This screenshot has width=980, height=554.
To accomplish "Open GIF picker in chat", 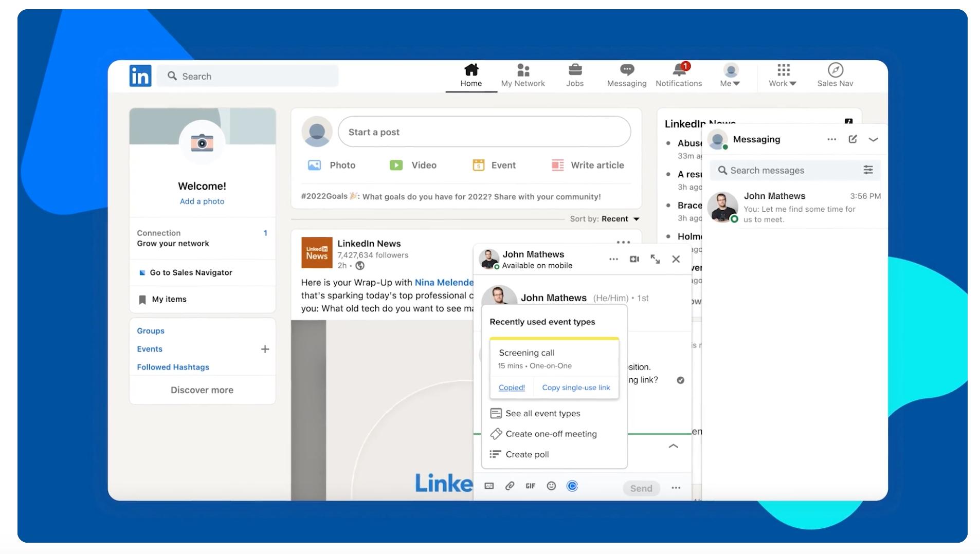I will click(x=530, y=486).
